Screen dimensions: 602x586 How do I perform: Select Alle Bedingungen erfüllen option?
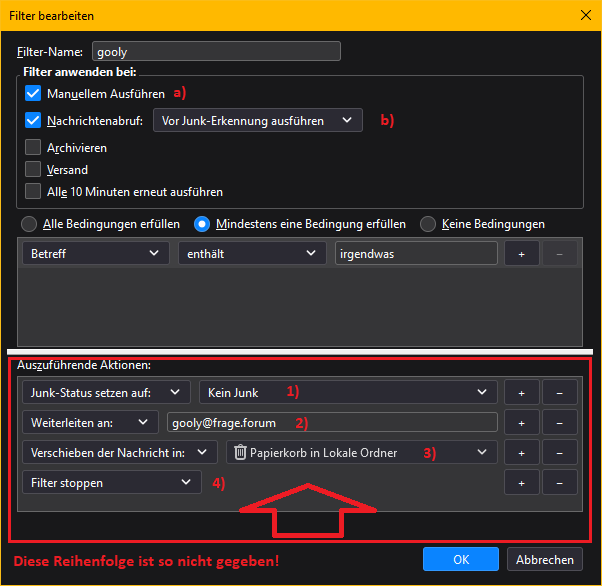pos(31,224)
